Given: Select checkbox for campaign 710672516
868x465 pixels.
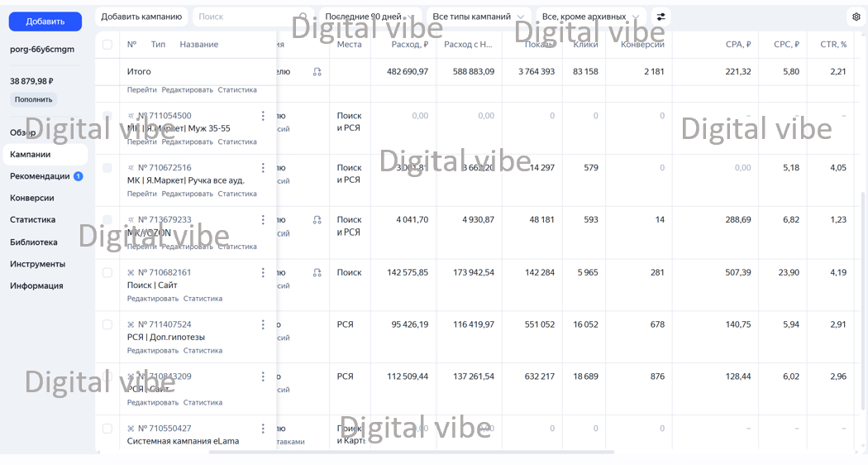Looking at the screenshot, I should pyautogui.click(x=107, y=167).
